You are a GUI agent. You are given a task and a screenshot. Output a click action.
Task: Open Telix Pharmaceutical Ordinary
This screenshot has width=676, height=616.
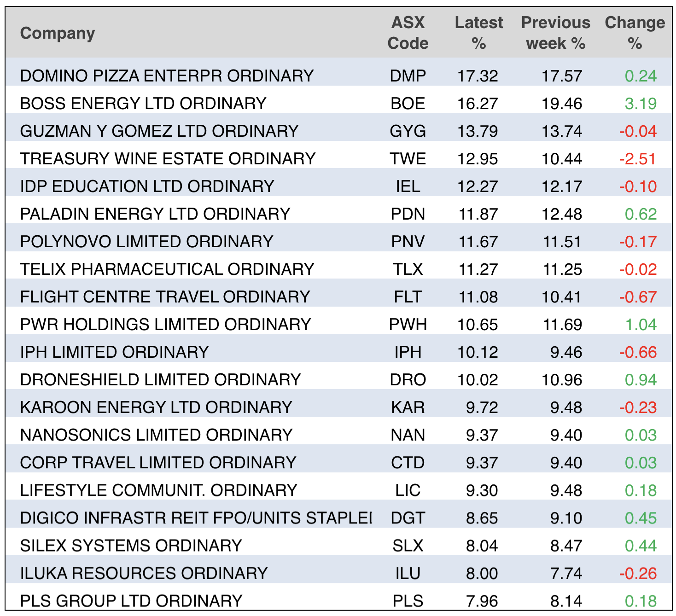167,269
